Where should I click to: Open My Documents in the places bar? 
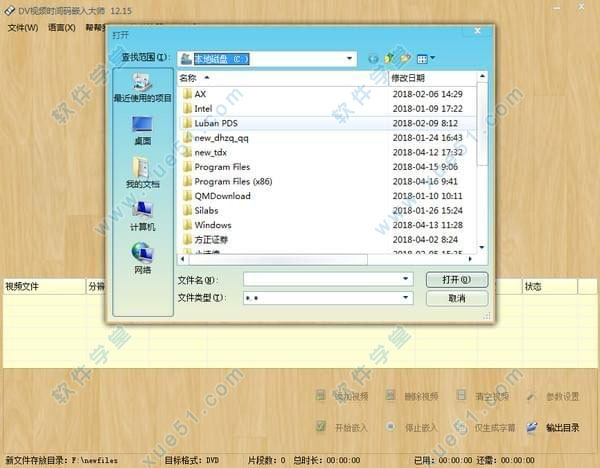[x=142, y=173]
